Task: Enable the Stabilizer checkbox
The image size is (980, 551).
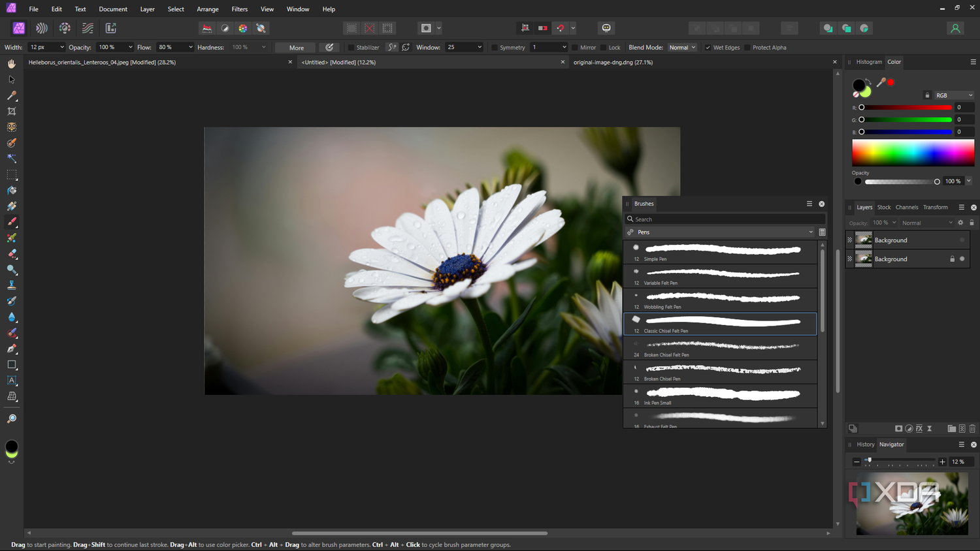Action: click(351, 48)
